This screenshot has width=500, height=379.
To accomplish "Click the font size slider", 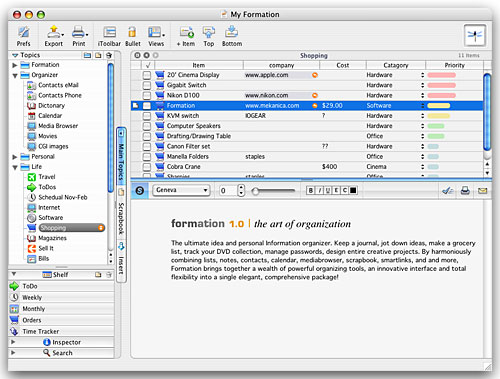I will tap(274, 191).
